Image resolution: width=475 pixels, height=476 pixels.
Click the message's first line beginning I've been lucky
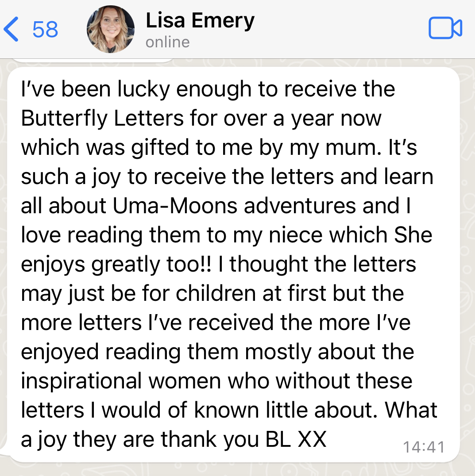click(208, 89)
